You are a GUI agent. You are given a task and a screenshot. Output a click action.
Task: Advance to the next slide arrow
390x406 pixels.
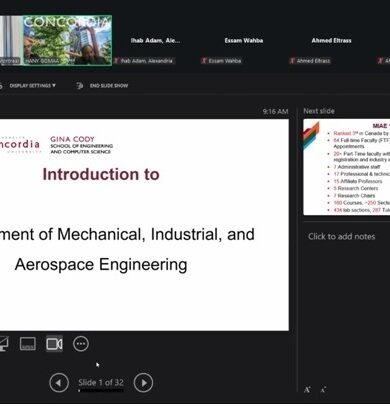click(143, 383)
